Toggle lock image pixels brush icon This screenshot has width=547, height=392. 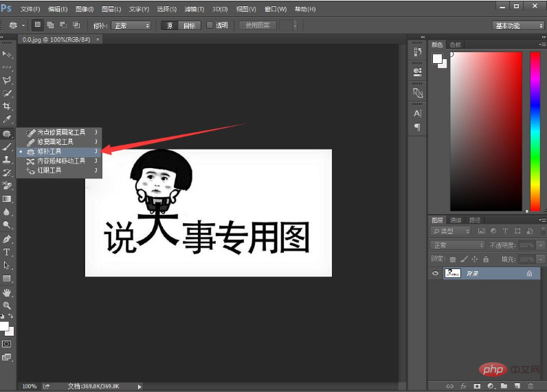pos(464,260)
